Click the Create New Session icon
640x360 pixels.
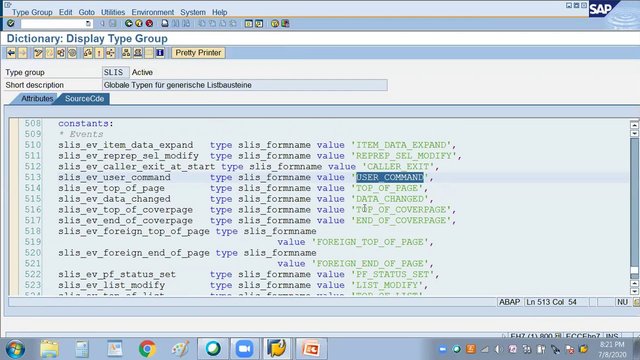click(249, 24)
